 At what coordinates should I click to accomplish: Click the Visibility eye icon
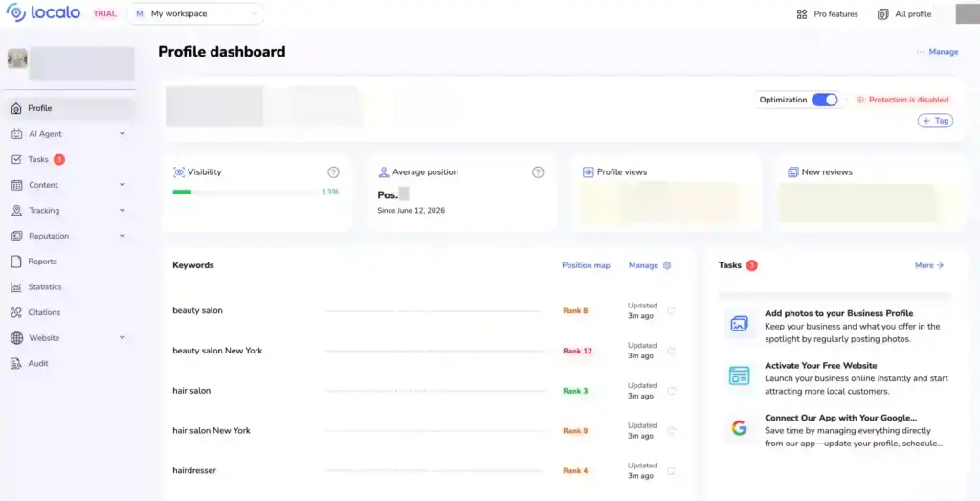(x=179, y=172)
